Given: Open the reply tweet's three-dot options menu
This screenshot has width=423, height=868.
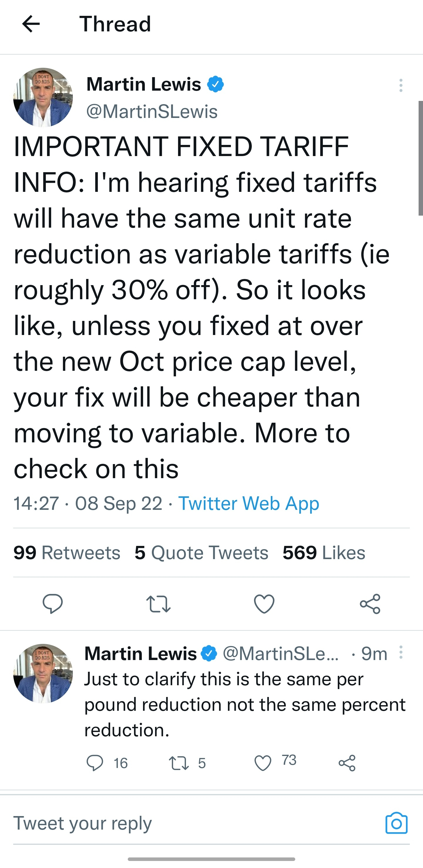Looking at the screenshot, I should pos(401,652).
